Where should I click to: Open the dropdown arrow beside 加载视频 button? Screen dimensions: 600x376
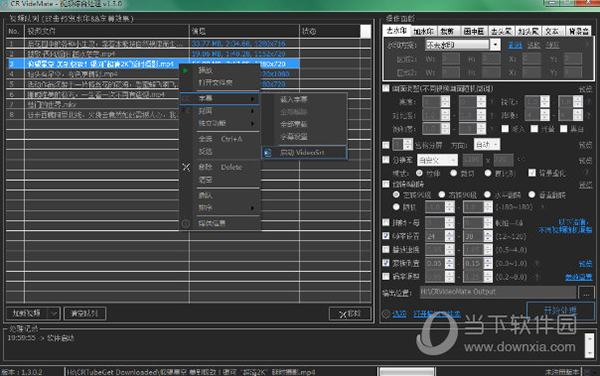pos(54,313)
